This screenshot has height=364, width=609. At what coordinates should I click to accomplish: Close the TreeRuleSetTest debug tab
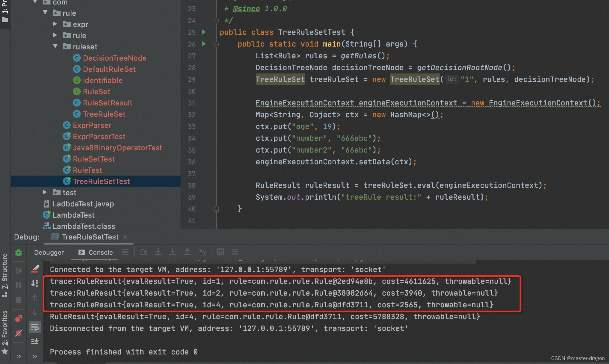click(x=125, y=237)
